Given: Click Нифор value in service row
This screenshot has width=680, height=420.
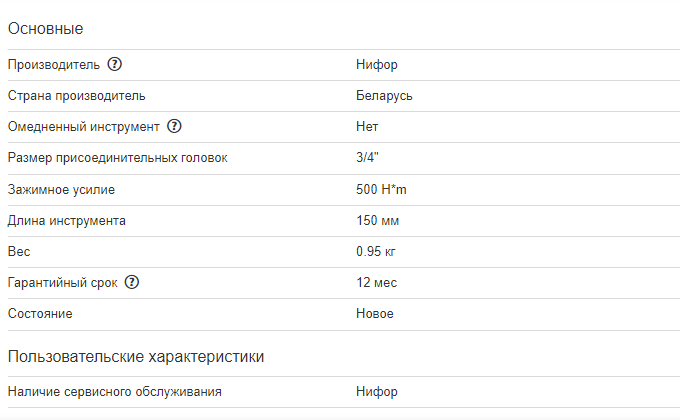Looking at the screenshot, I should point(376,391).
